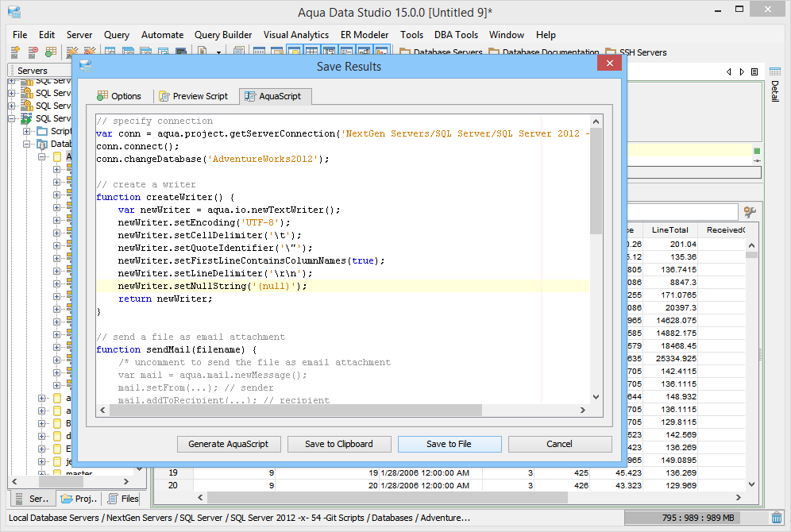Open the Query Builder menu
791x532 pixels.
pos(223,35)
